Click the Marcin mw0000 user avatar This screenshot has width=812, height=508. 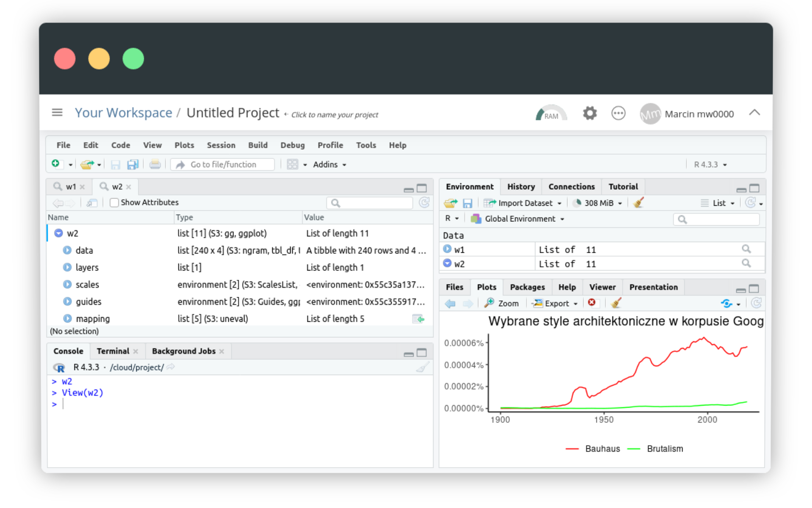(650, 114)
